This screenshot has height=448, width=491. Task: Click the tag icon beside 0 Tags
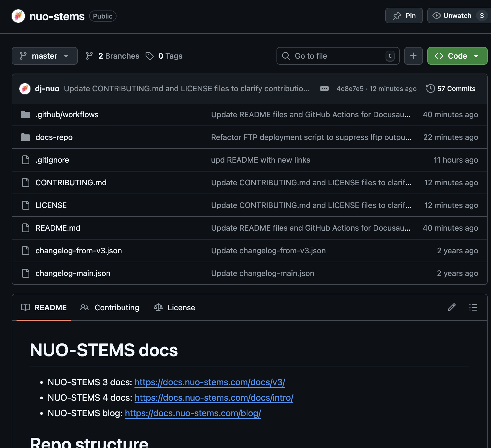pos(150,56)
